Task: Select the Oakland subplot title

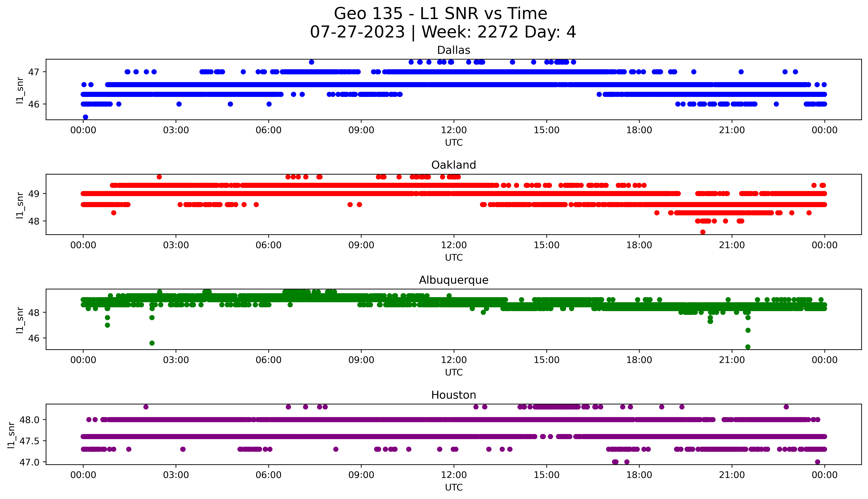Action: pyautogui.click(x=454, y=165)
